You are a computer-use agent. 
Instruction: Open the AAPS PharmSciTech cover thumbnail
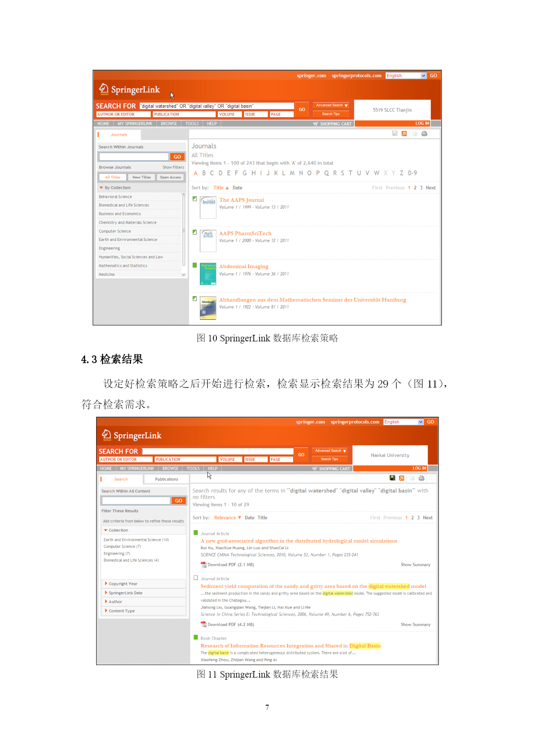[x=208, y=241]
